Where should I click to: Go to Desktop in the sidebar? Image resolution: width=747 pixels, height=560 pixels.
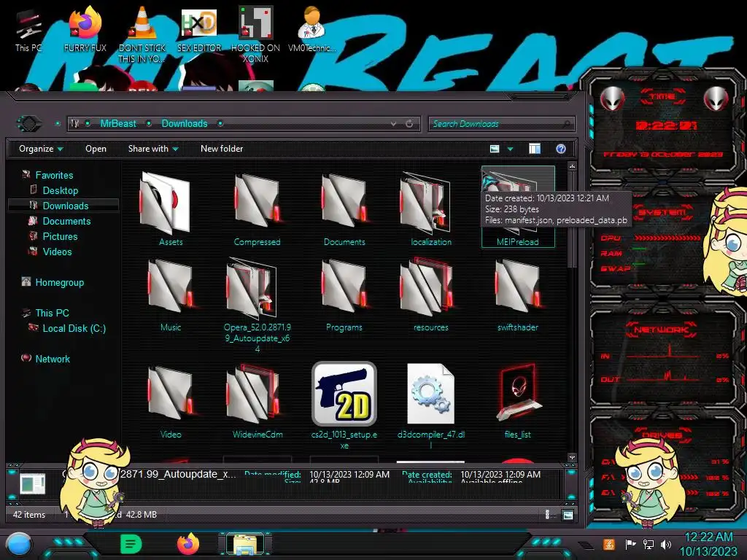tap(60, 190)
